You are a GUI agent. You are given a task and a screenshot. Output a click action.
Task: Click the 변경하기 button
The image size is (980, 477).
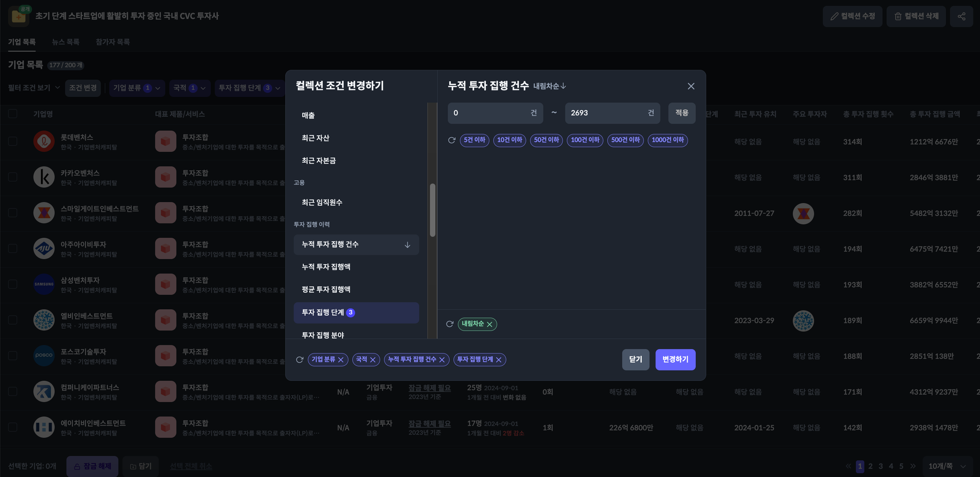pos(675,359)
